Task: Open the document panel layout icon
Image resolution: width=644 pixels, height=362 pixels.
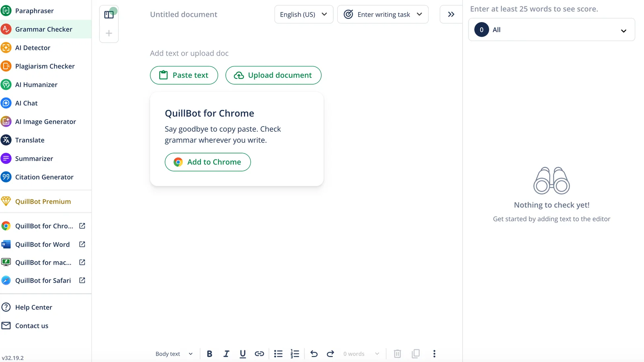Action: [x=109, y=14]
